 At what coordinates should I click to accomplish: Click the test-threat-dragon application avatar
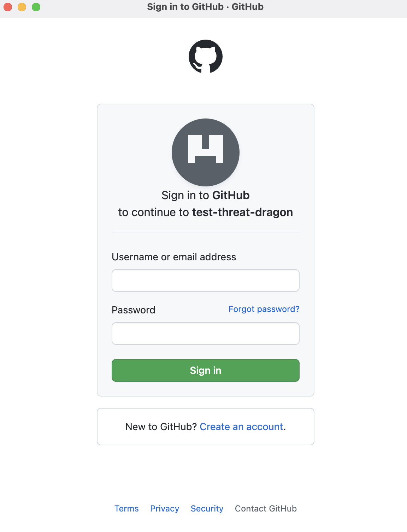[x=206, y=152]
